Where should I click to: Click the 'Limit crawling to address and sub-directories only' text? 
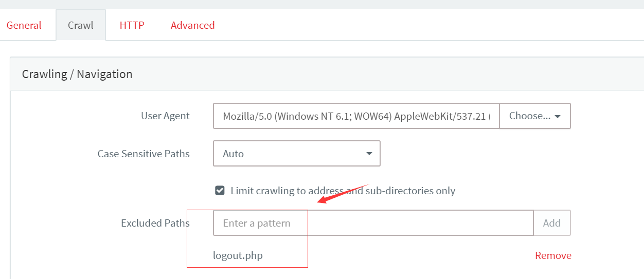tap(343, 191)
